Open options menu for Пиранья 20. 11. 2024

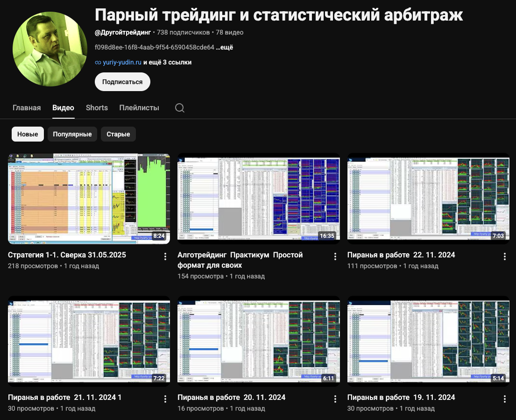335,399
